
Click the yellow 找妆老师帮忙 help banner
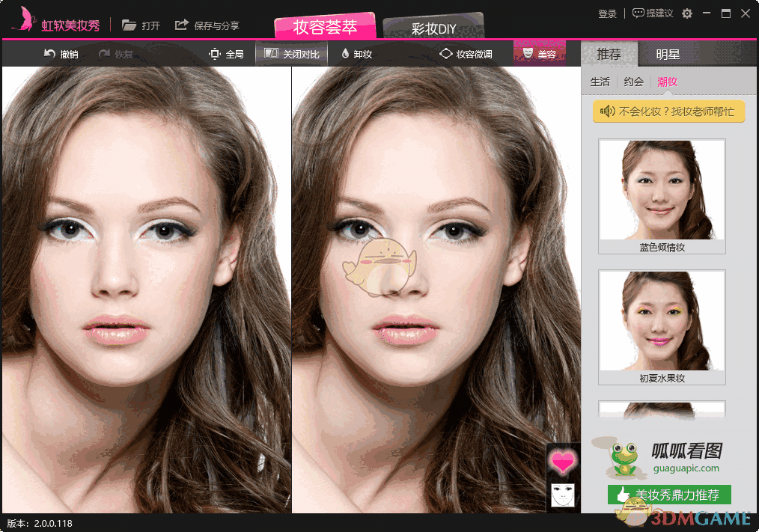click(x=668, y=111)
